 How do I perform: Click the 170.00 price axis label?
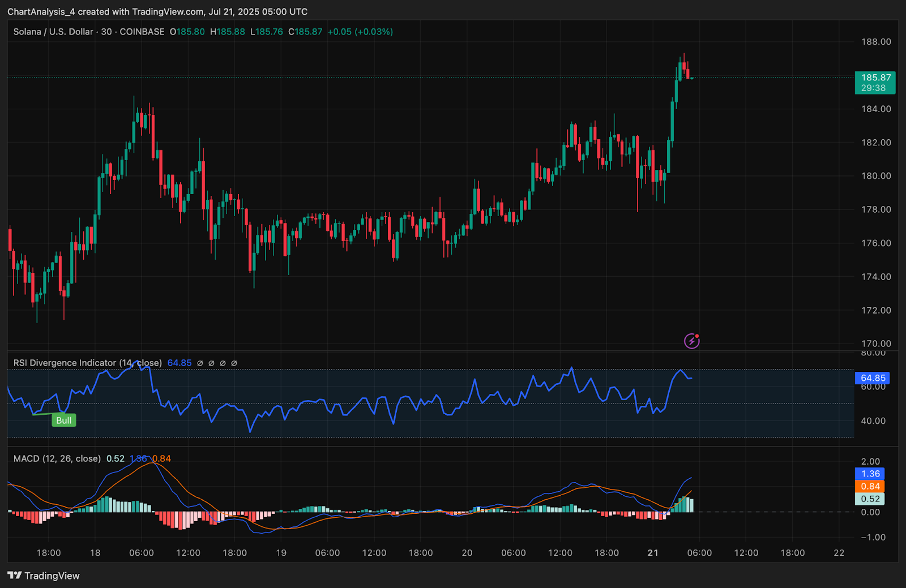pyautogui.click(x=876, y=344)
